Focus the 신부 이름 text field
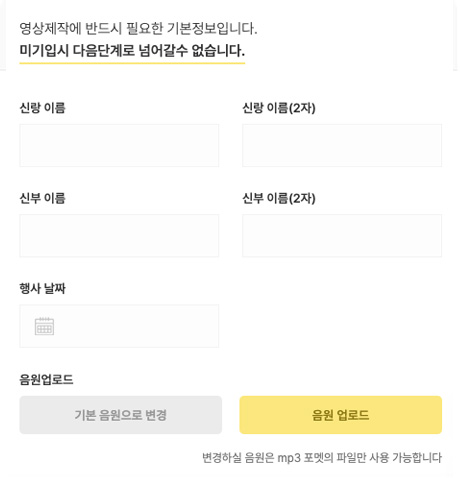The height and width of the screenshot is (478, 460). pos(119,236)
